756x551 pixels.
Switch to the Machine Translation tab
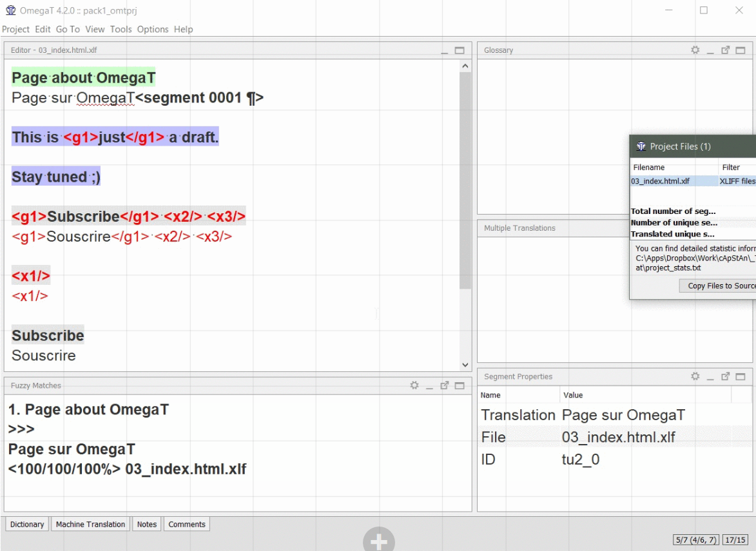[90, 524]
